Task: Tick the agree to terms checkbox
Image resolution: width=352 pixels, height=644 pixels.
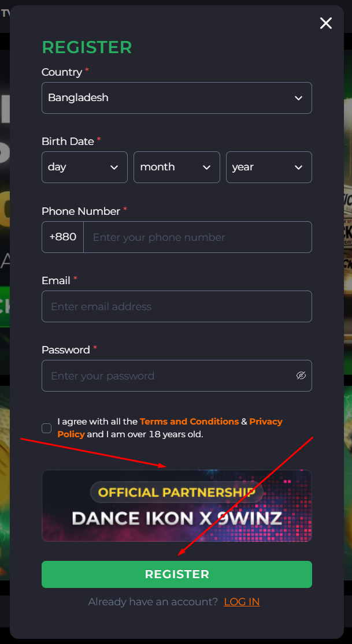Action: coord(47,428)
